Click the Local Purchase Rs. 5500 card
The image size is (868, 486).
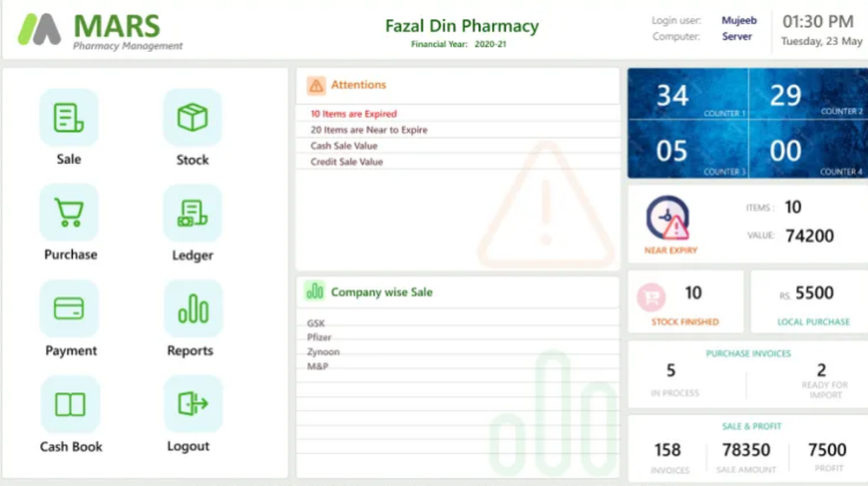pos(809,302)
